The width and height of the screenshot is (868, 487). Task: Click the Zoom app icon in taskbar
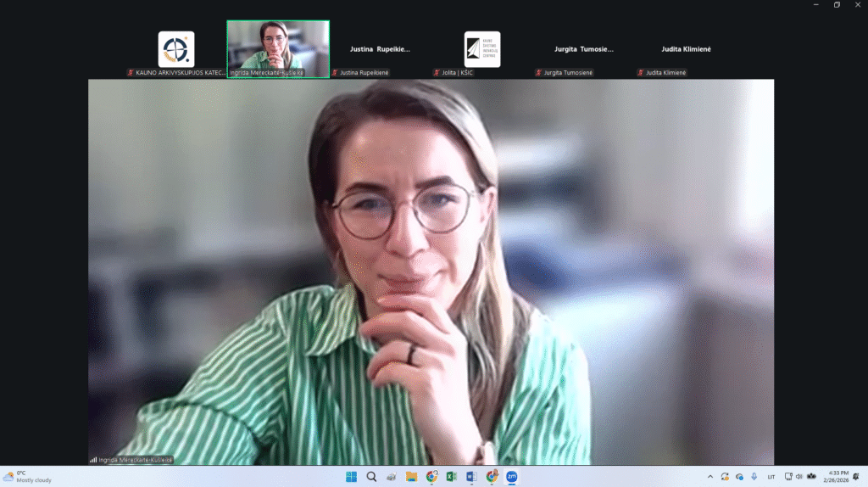coord(511,477)
